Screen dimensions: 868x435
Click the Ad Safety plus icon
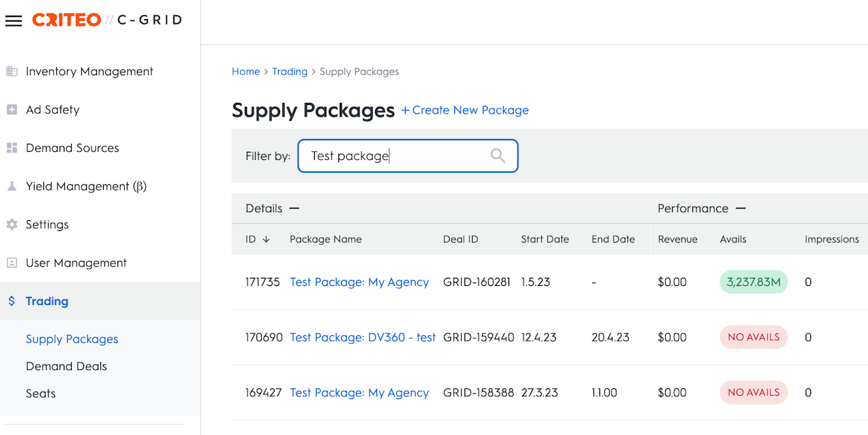point(12,110)
